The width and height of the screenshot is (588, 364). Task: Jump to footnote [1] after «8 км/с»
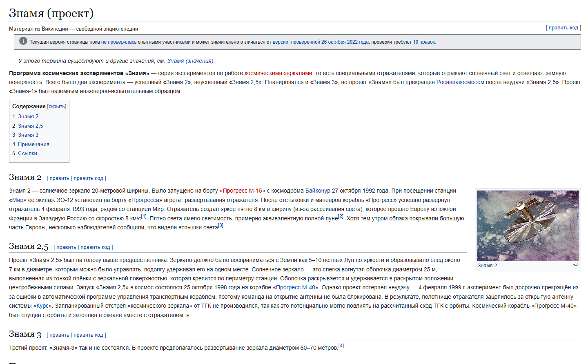pos(144,217)
